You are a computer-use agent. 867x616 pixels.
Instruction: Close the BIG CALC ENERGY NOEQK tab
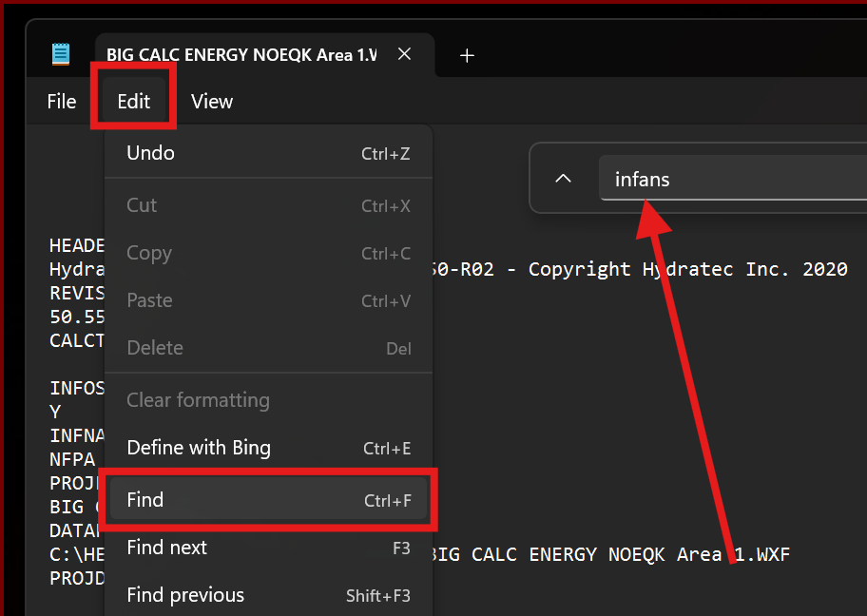pyautogui.click(x=404, y=55)
